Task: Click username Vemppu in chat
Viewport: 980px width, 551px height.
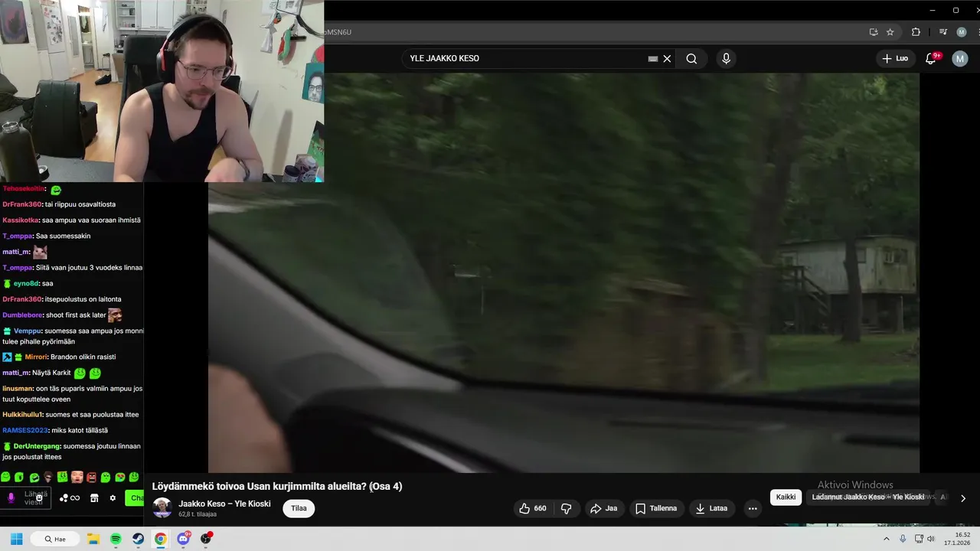Action: [x=28, y=331]
